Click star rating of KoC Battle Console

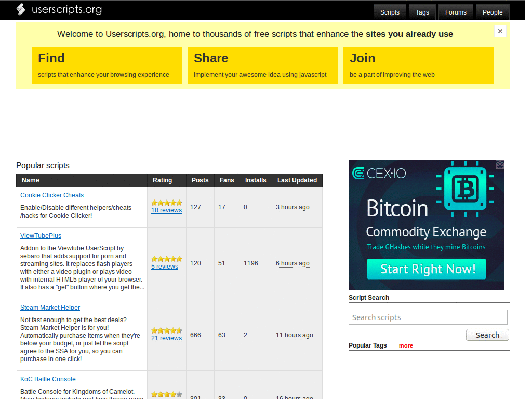[167, 395]
